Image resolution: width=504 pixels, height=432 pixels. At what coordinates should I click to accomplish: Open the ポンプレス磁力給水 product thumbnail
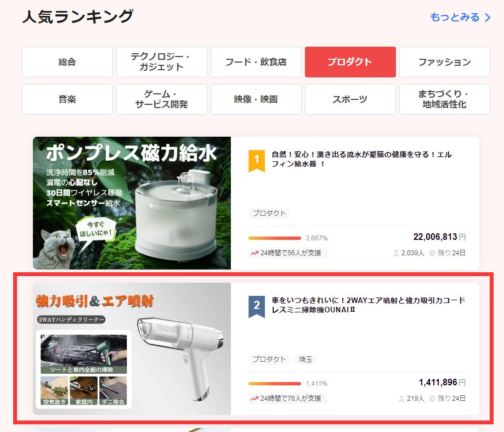(x=132, y=203)
